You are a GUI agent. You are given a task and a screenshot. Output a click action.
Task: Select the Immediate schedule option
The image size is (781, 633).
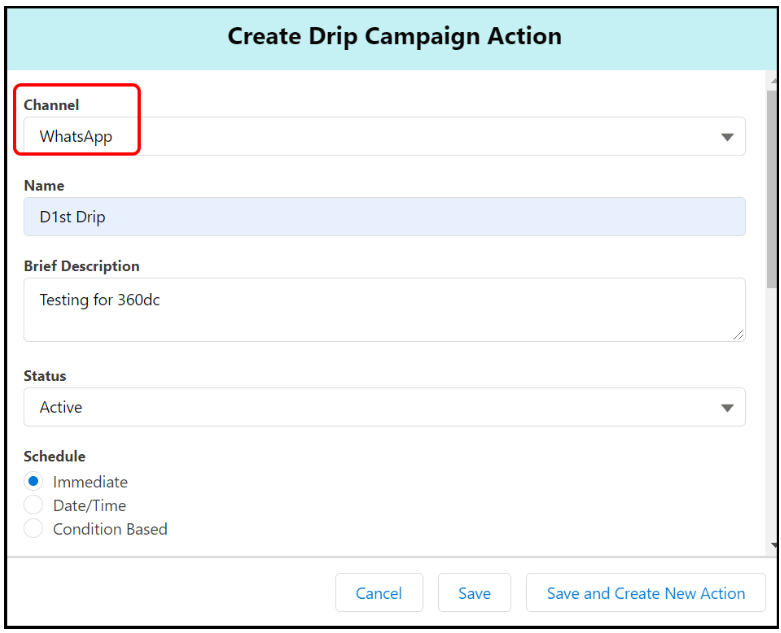pos(34,482)
